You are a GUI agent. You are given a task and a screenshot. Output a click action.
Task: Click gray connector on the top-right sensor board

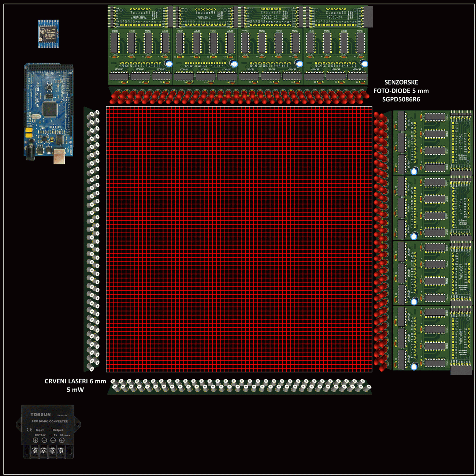(368, 17)
